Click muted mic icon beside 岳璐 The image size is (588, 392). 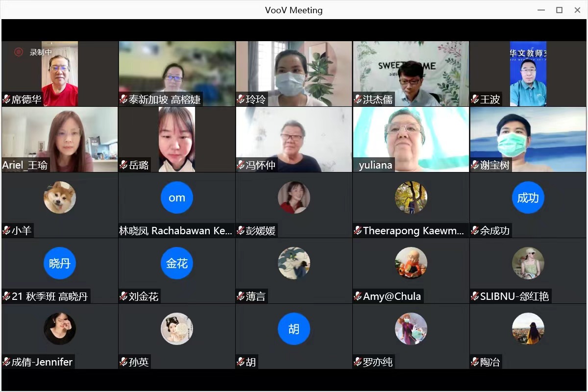coord(123,165)
